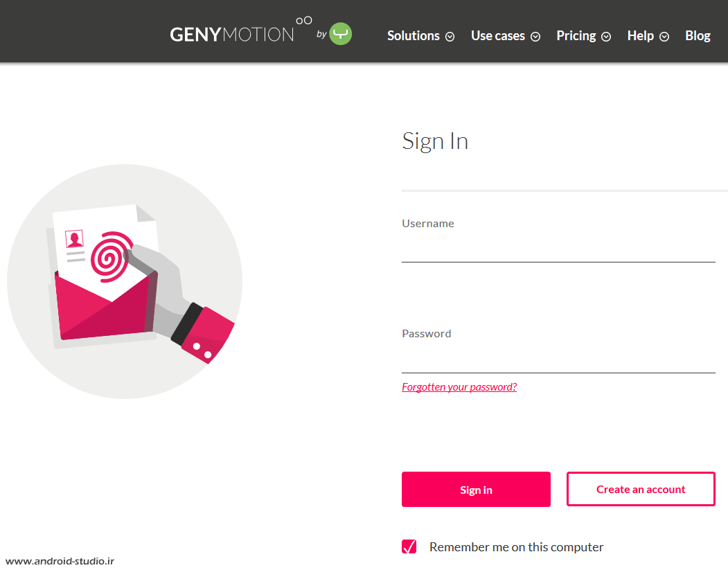The height and width of the screenshot is (570, 728).
Task: Click the chevron icon beside Use cases
Action: 535,37
